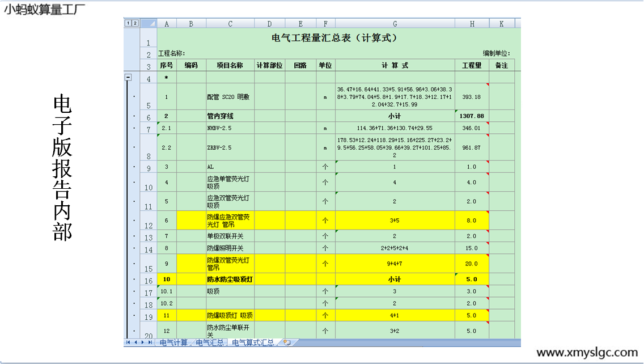This screenshot has width=644, height=364.
Task: Click the insert new worksheet icon
Action: (x=287, y=342)
